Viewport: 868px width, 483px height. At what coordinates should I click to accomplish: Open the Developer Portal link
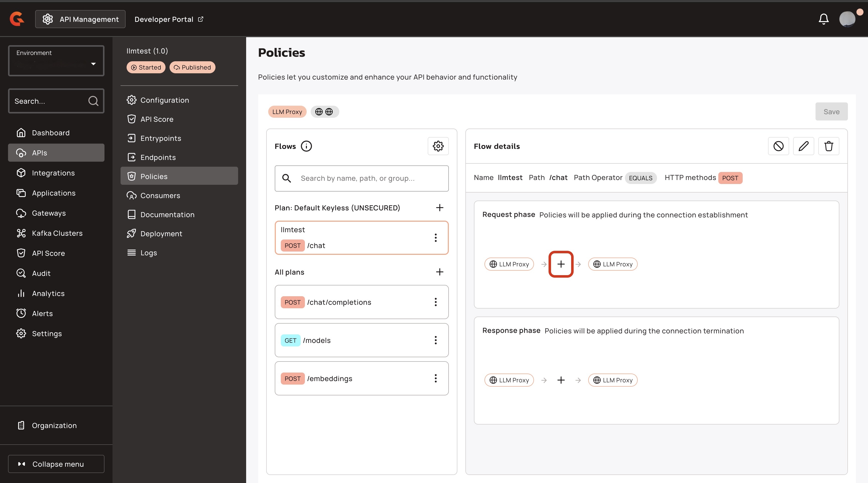[x=169, y=19]
